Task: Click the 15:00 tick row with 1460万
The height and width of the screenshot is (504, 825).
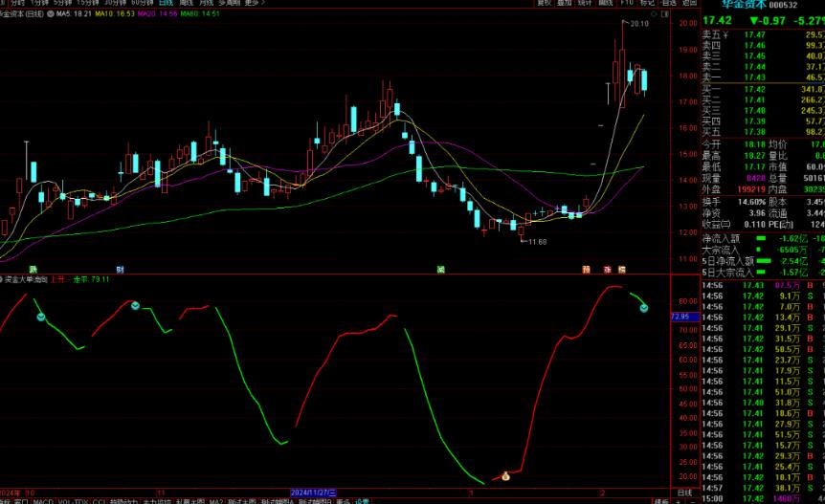Action: pos(763,498)
